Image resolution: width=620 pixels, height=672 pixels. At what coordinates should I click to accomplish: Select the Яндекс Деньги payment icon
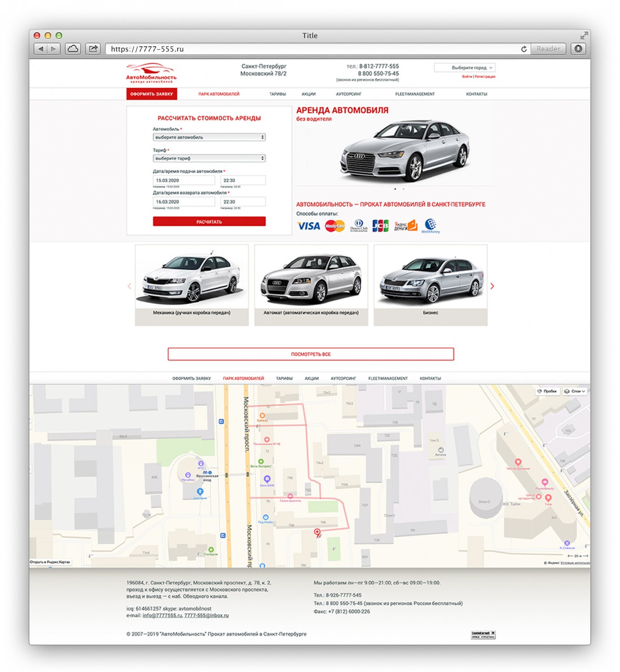(x=406, y=225)
